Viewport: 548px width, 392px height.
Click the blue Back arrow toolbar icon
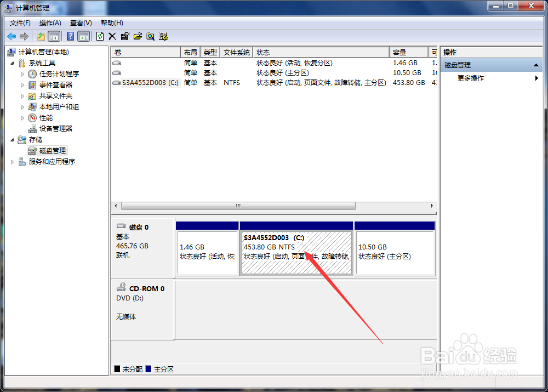point(12,36)
